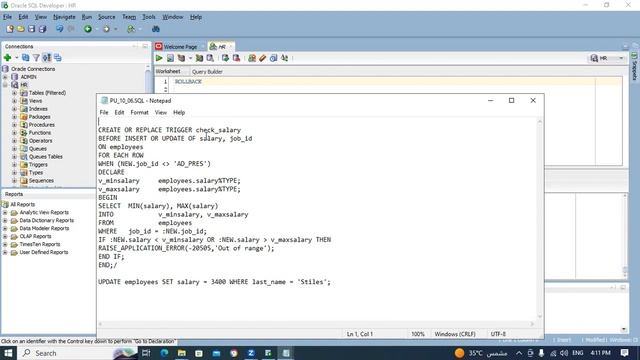This screenshot has height=360, width=640.
Task: Open the New Connection dropdown arrow
Action: 17,58
